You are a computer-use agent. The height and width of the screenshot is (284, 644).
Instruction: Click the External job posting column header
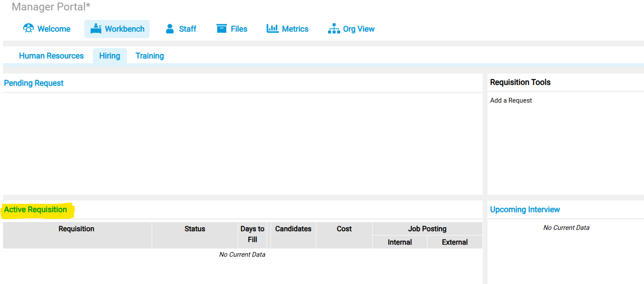(x=455, y=242)
